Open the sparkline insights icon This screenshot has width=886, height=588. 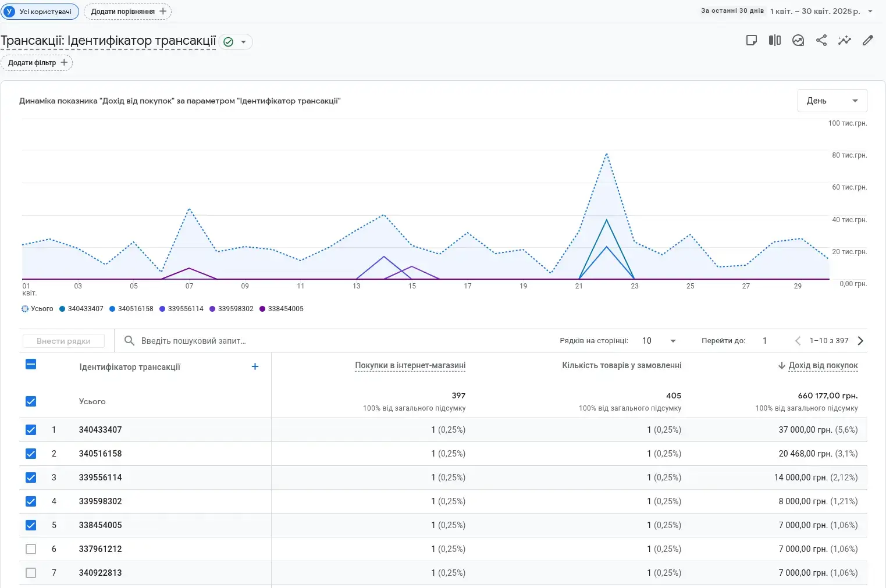(x=844, y=40)
